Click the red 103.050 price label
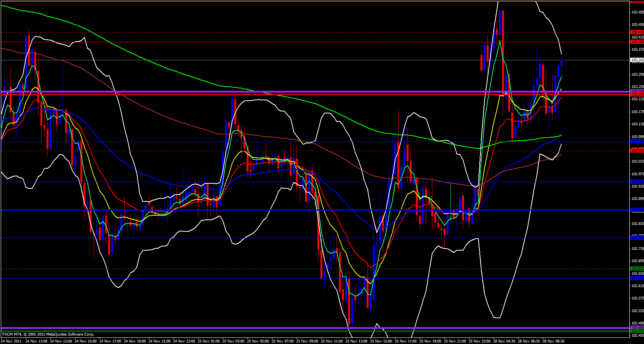The height and width of the screenshot is (344, 644). [x=637, y=151]
